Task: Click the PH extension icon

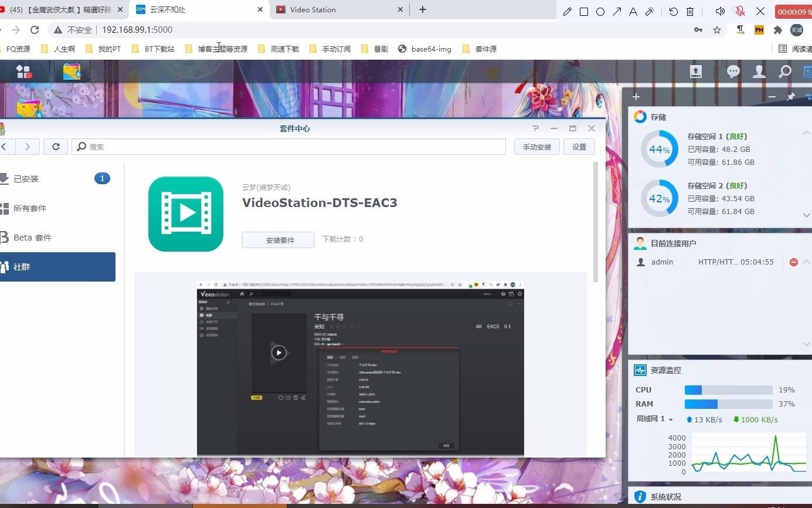Action: tap(759, 30)
